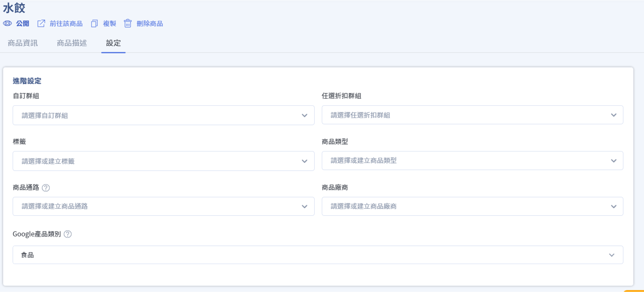Click the 水餃 product title
Screen dimensions: 644x292
pos(14,8)
